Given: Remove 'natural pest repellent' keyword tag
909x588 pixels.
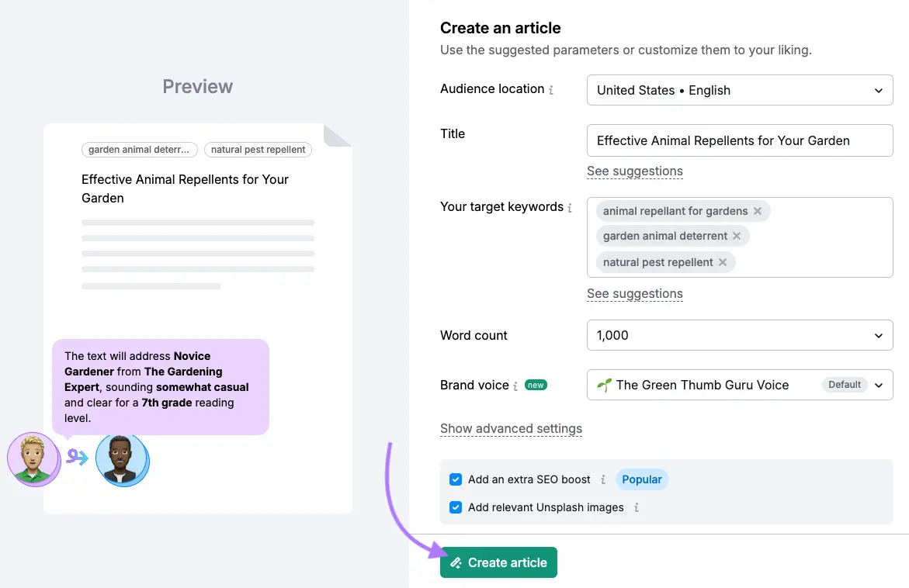Looking at the screenshot, I should (723, 262).
